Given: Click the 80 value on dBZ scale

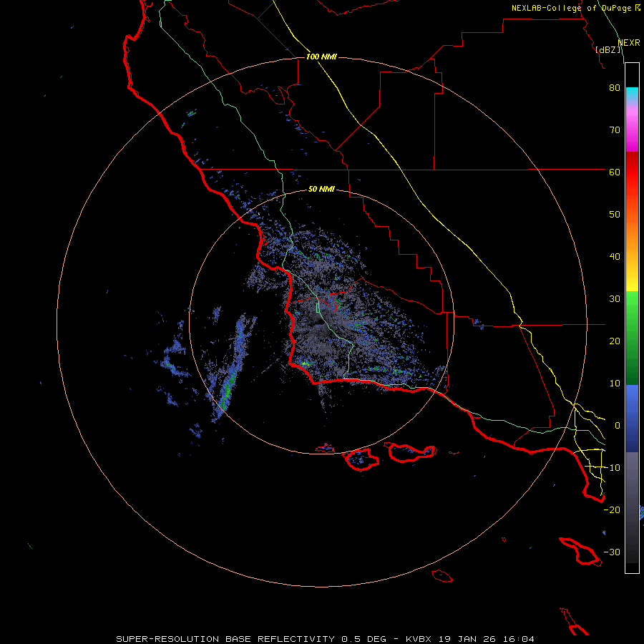Looking at the screenshot, I should point(615,88).
